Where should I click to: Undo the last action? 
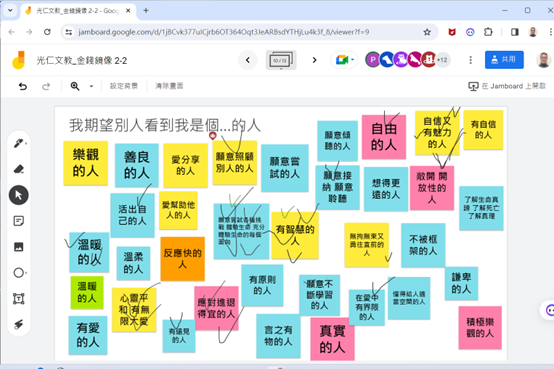(x=23, y=86)
